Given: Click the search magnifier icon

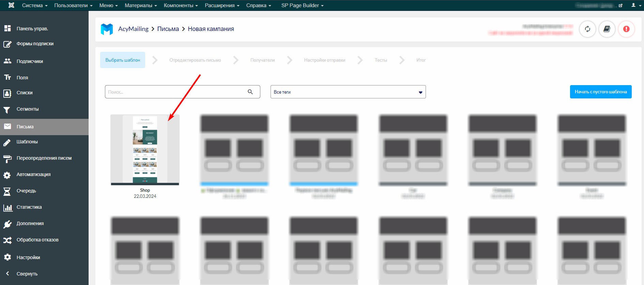Looking at the screenshot, I should click(x=250, y=92).
